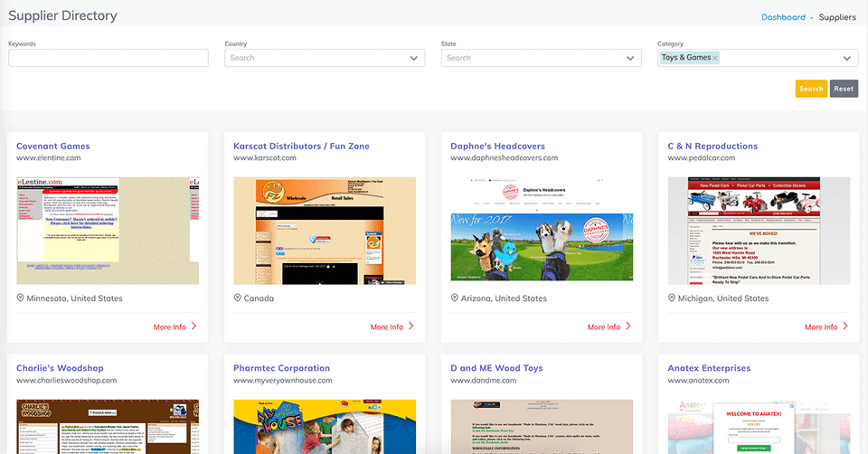Click Karscot Distributors website thumbnail
This screenshot has height=454, width=868.
325,231
